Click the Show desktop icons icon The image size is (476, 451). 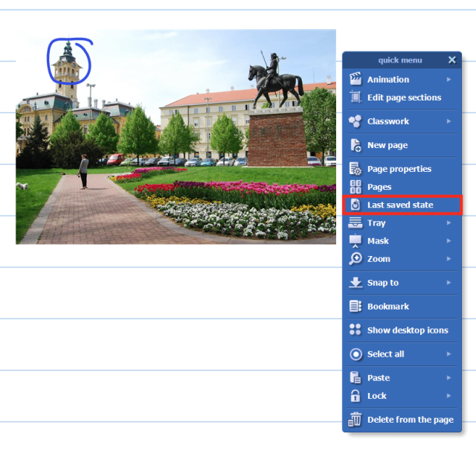pos(356,330)
